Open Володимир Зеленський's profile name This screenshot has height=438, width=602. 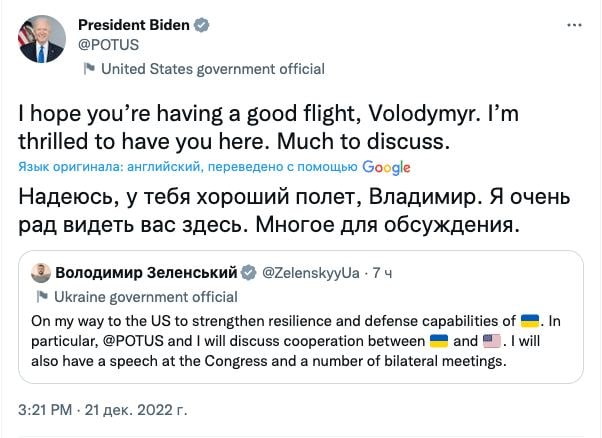tap(146, 272)
